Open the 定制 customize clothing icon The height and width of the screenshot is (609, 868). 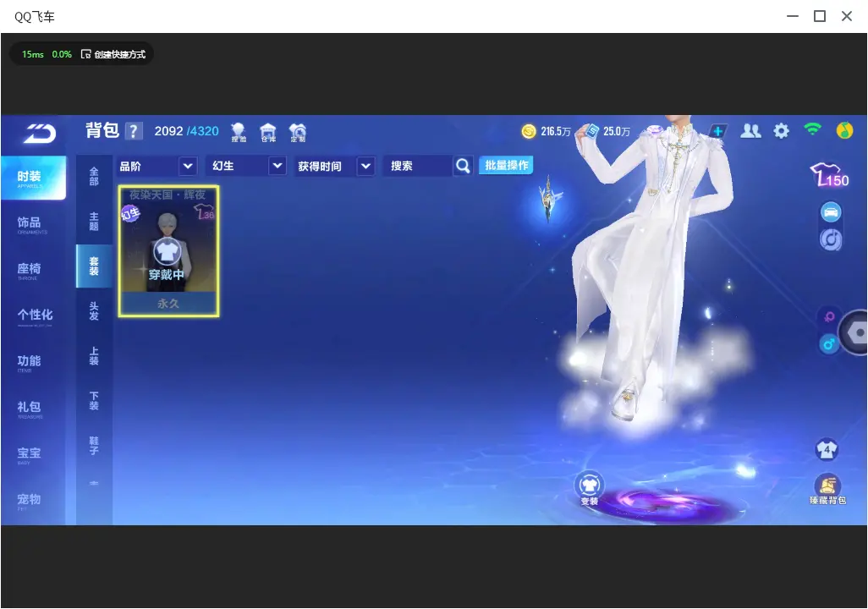298,132
